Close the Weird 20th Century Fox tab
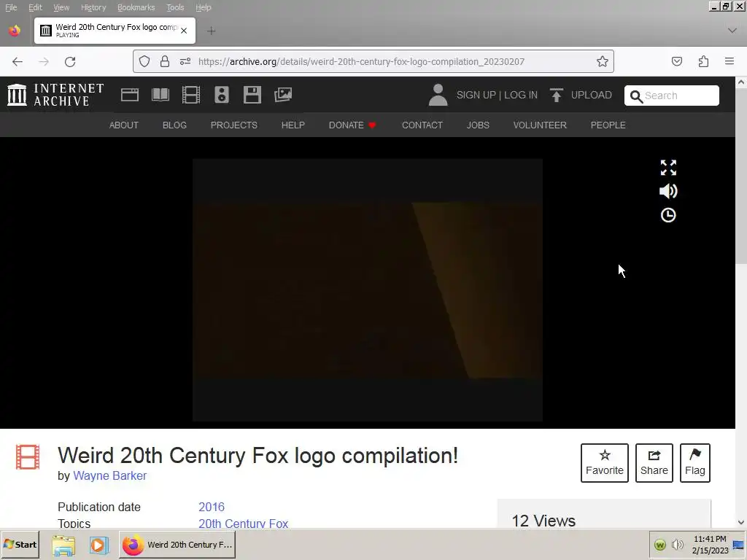Screen dimensions: 747x560 point(184,31)
